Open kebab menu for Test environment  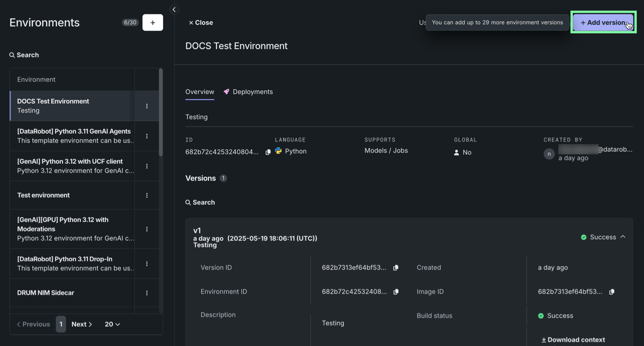coord(147,195)
